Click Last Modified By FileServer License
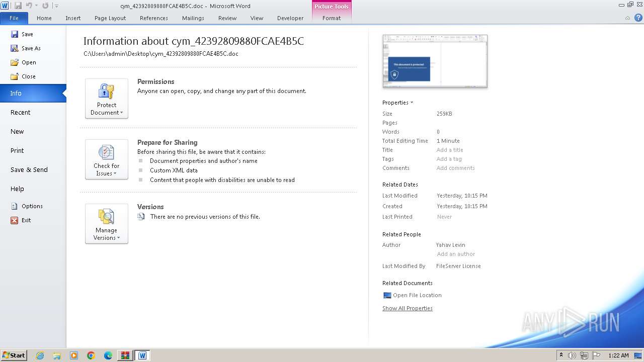The width and height of the screenshot is (644, 362). coord(458,266)
